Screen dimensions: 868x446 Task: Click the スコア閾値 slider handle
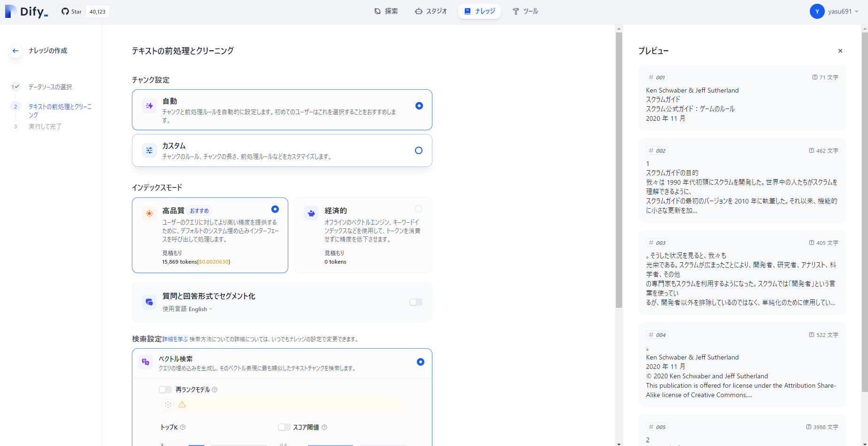pos(357,444)
